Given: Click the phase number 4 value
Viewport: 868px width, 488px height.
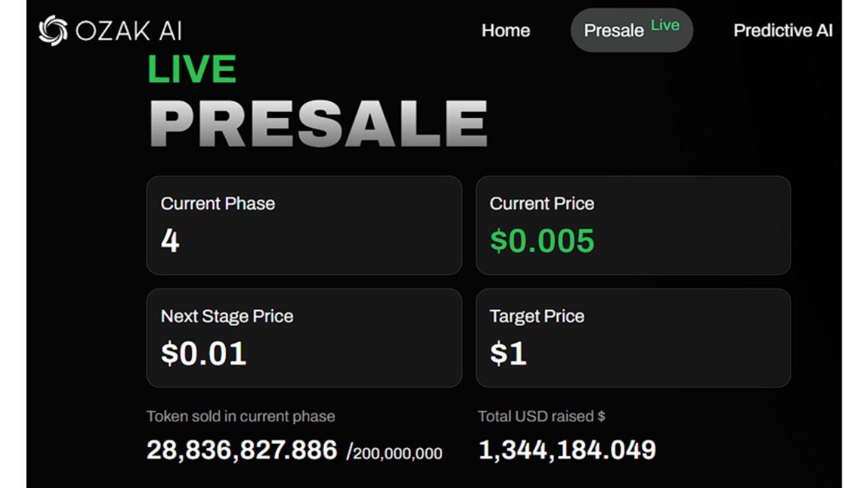Looking at the screenshot, I should click(x=170, y=241).
